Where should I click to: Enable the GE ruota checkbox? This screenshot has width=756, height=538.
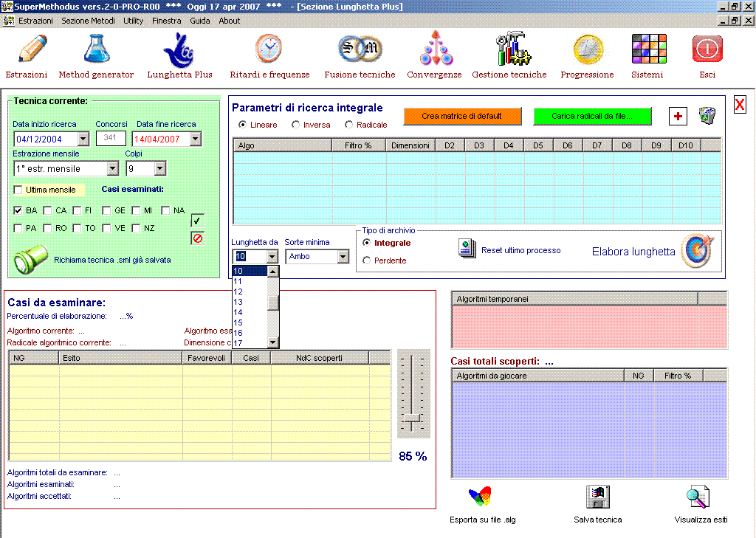click(x=106, y=210)
